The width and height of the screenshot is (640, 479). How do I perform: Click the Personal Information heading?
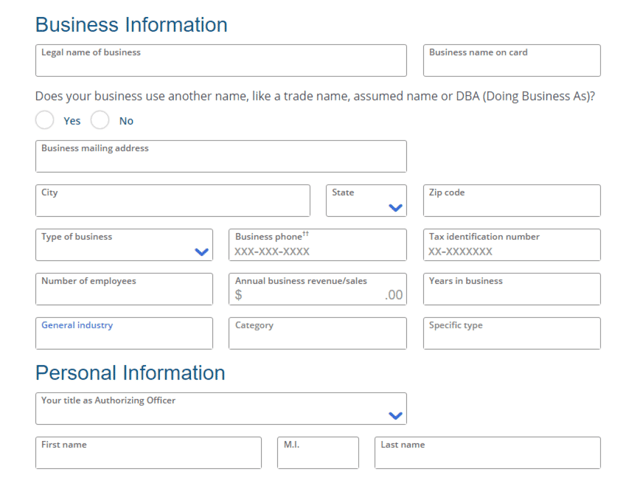130,373
